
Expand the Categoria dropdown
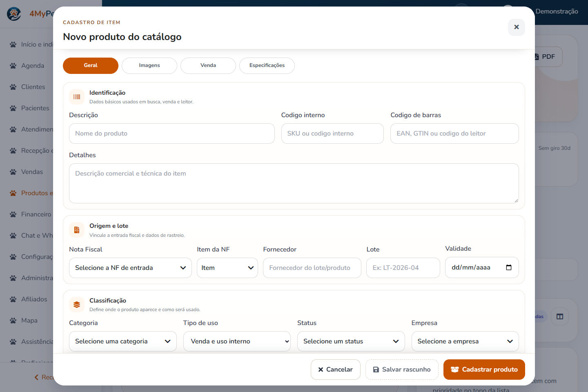point(123,341)
